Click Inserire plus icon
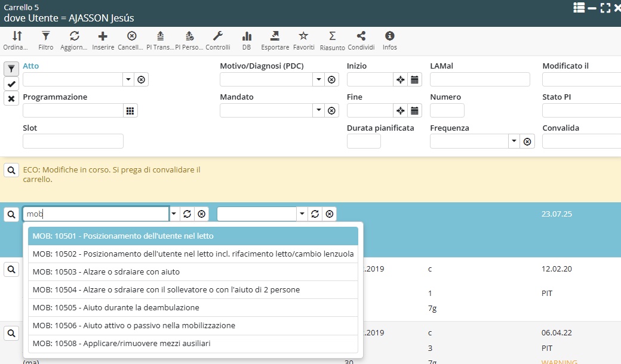 tap(103, 36)
